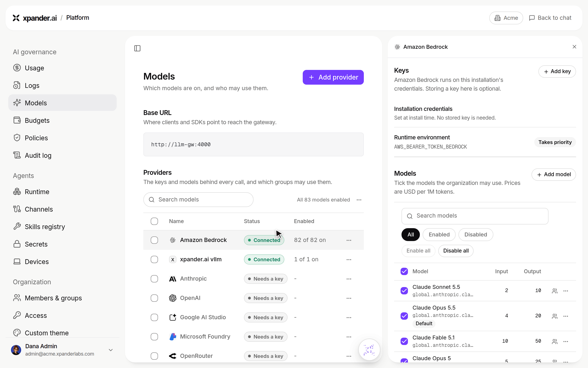Go Back to chat
This screenshot has height=368, width=588.
(x=550, y=18)
